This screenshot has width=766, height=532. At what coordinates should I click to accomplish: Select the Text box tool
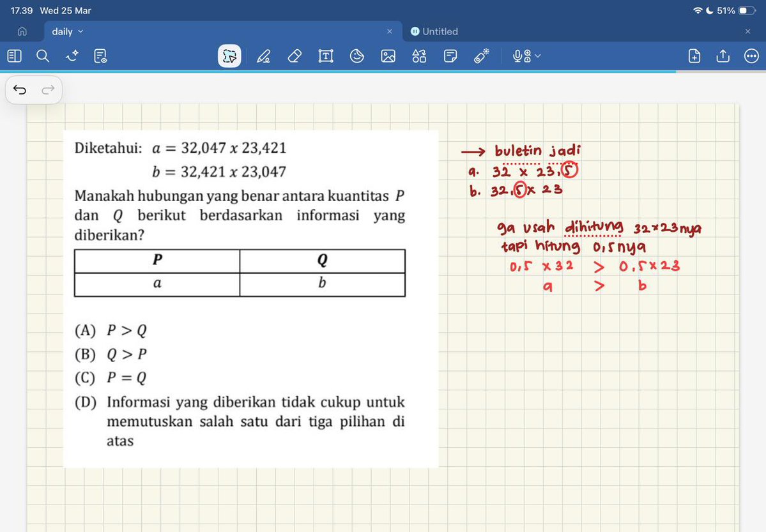326,56
